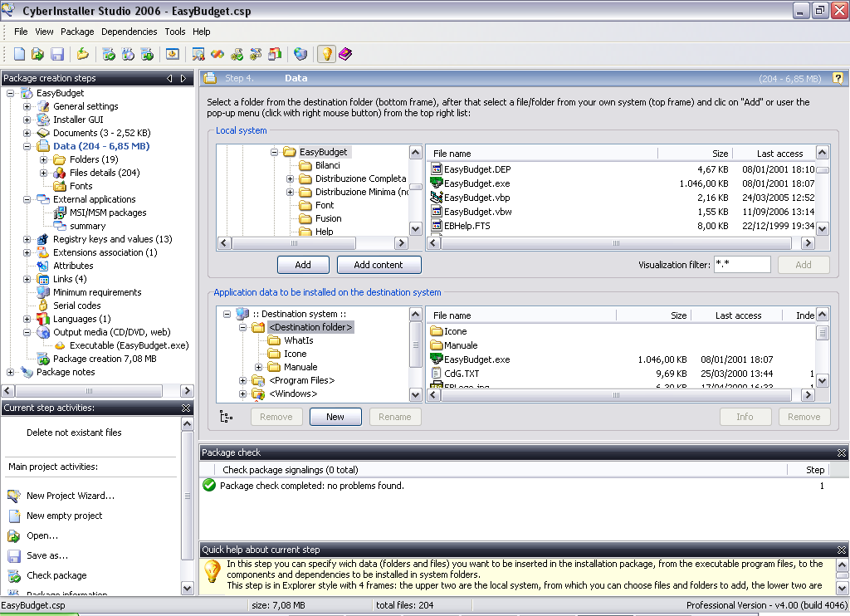Click the Save as... floppy icon
The image size is (850, 616).
[x=14, y=555]
